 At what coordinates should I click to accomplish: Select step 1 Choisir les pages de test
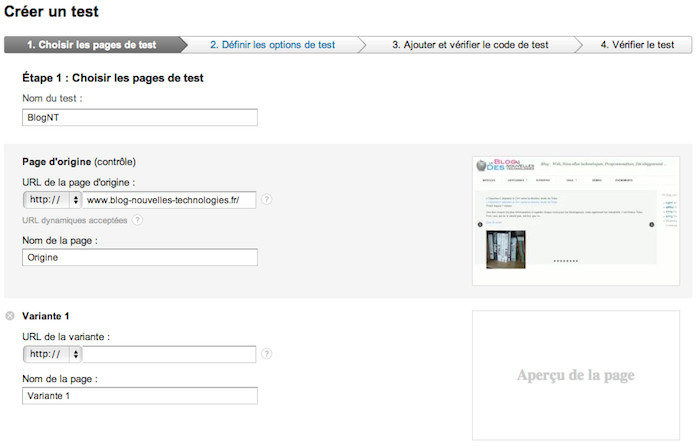[x=92, y=45]
